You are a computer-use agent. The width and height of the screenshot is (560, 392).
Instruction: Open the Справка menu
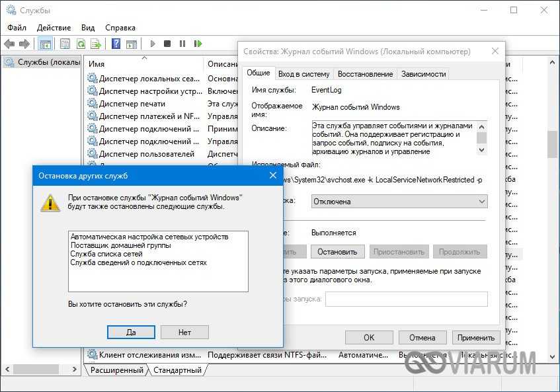(120, 28)
